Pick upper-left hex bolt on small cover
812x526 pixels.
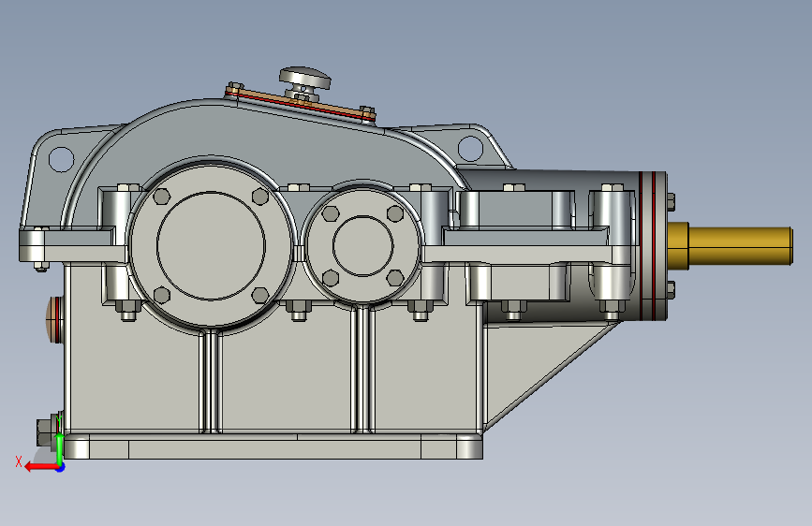331,213
